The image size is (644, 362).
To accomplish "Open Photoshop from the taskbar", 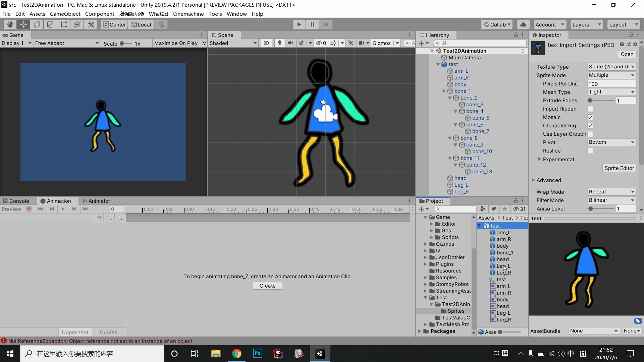I will (x=257, y=353).
